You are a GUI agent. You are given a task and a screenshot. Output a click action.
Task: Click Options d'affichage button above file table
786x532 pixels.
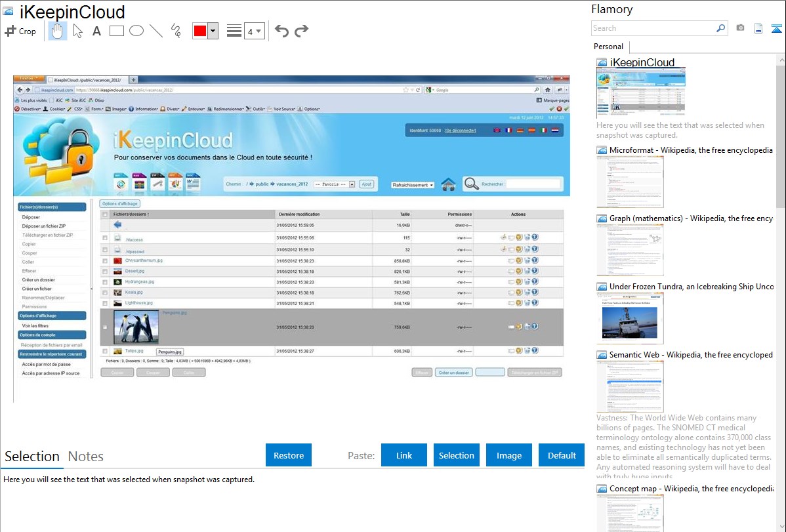[x=120, y=203]
